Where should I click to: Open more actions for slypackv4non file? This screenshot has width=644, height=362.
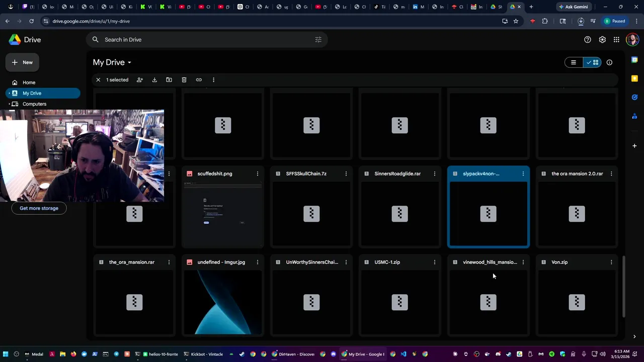523,173
